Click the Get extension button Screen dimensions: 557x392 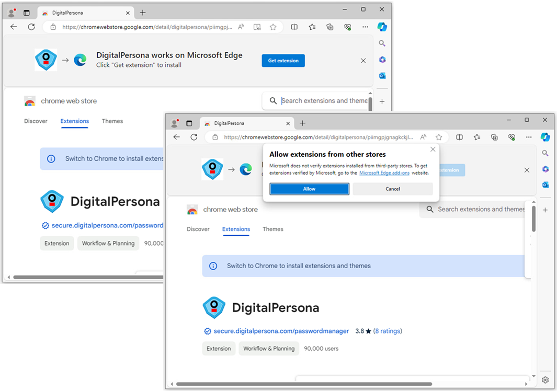click(283, 61)
